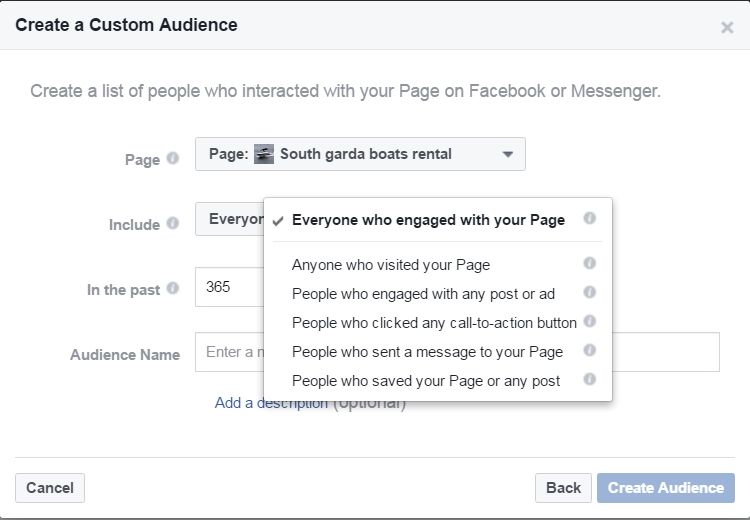Click the info icon beside In the past
750x520 pixels.
click(x=173, y=288)
